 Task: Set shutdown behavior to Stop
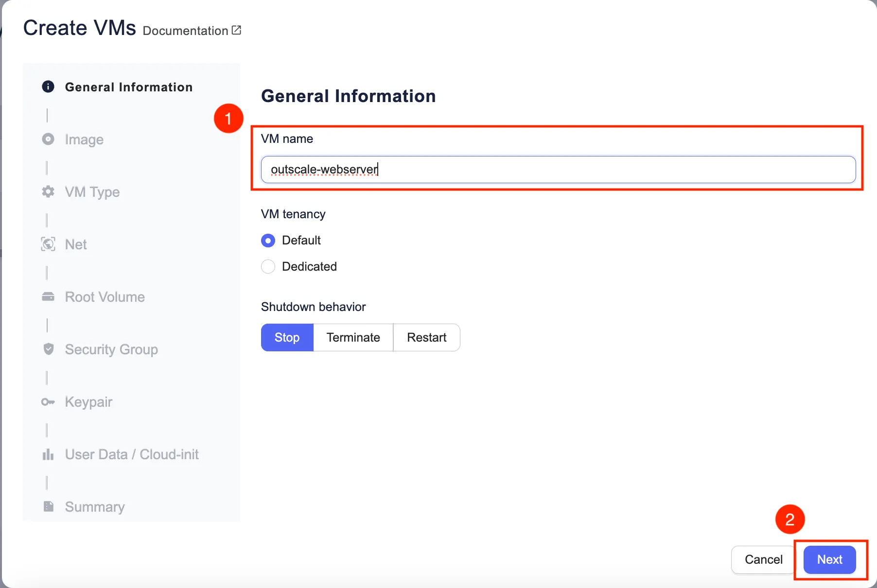coord(287,337)
